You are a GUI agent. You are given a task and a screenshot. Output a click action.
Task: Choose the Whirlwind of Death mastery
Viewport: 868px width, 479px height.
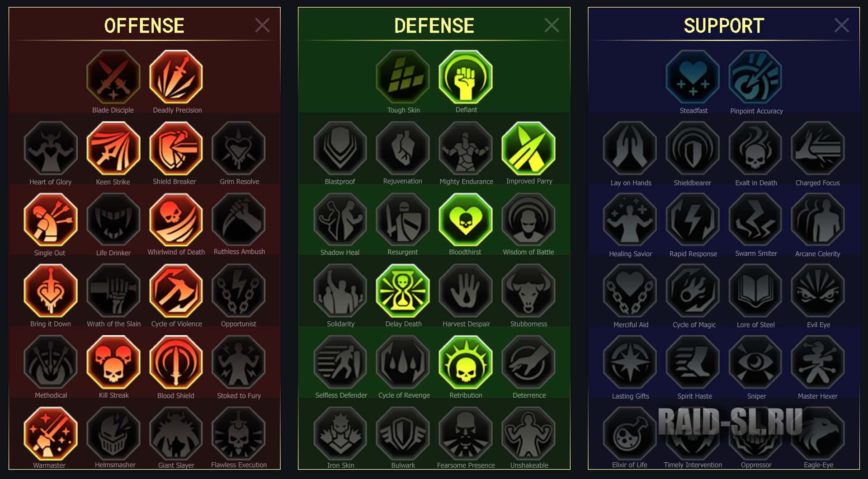click(176, 220)
